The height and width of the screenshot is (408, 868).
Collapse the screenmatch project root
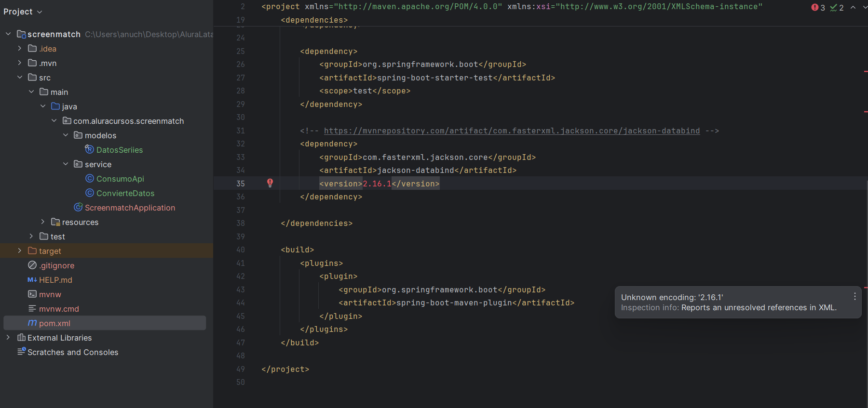(8, 34)
